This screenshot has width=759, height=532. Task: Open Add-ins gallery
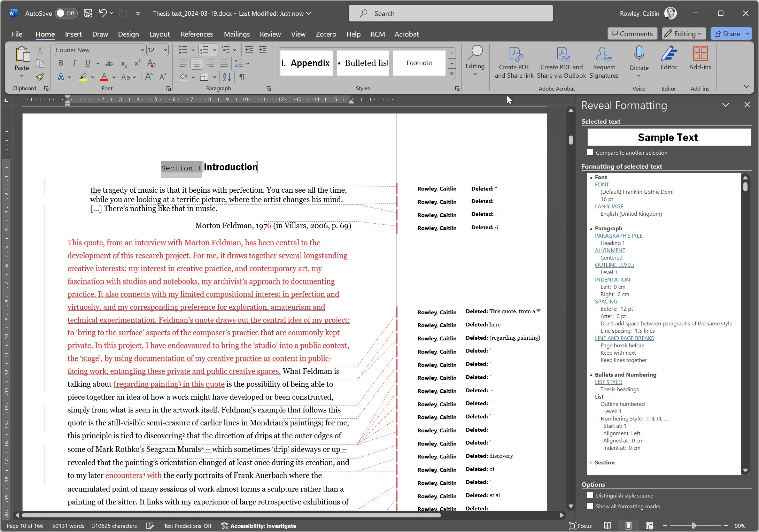pyautogui.click(x=700, y=58)
